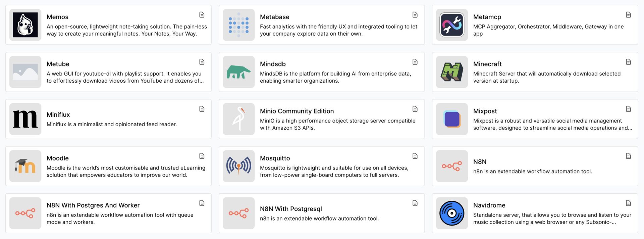Select the Miniflux letter m icon
This screenshot has width=644, height=239.
(x=25, y=118)
